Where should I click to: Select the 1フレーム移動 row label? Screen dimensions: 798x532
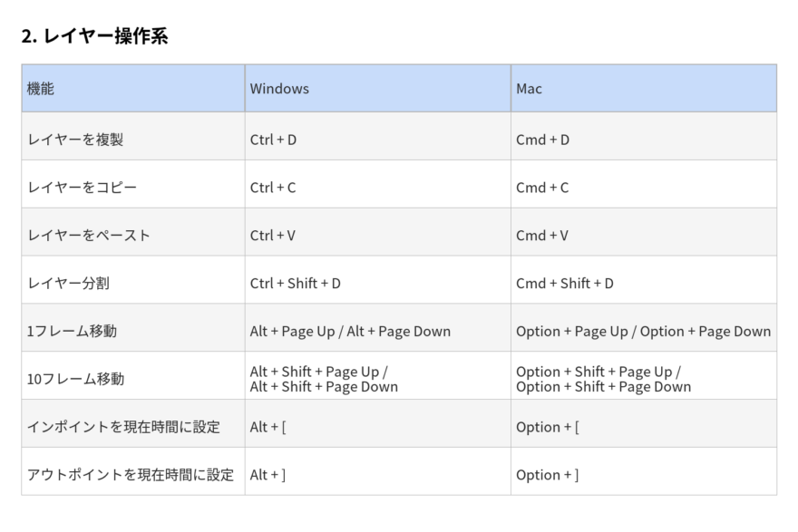point(72,332)
